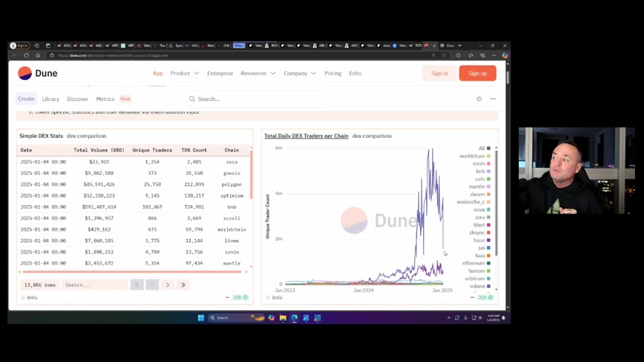
Task: Click the Sign in button
Action: [x=440, y=73]
